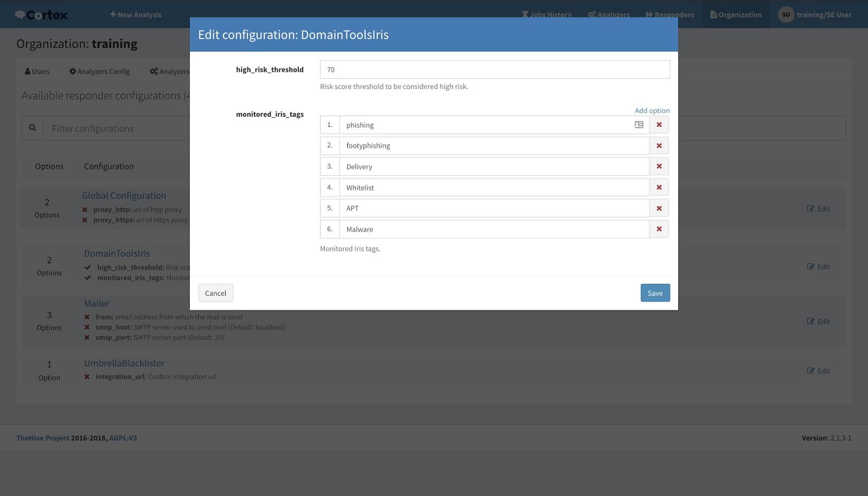
Task: Open the Organization page
Action: coord(736,15)
